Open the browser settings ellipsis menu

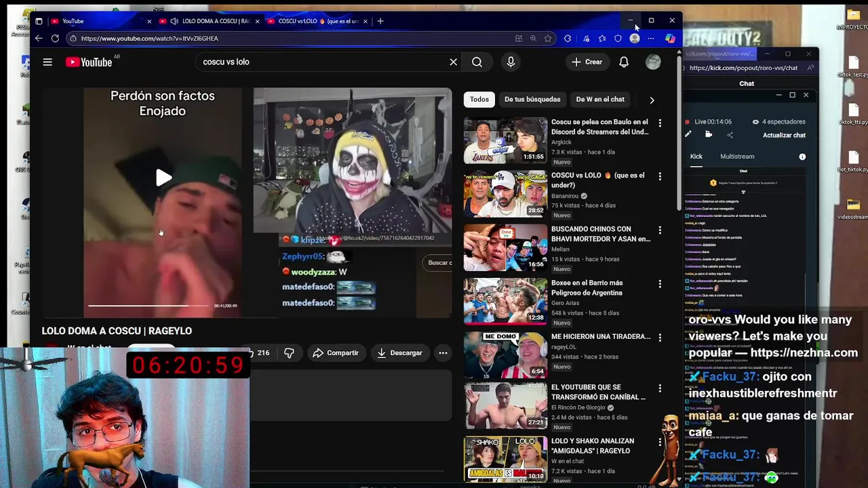tap(652, 39)
